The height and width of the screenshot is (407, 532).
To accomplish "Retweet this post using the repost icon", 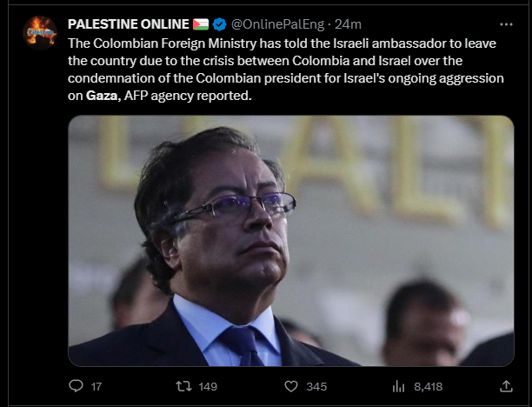I will tap(183, 385).
